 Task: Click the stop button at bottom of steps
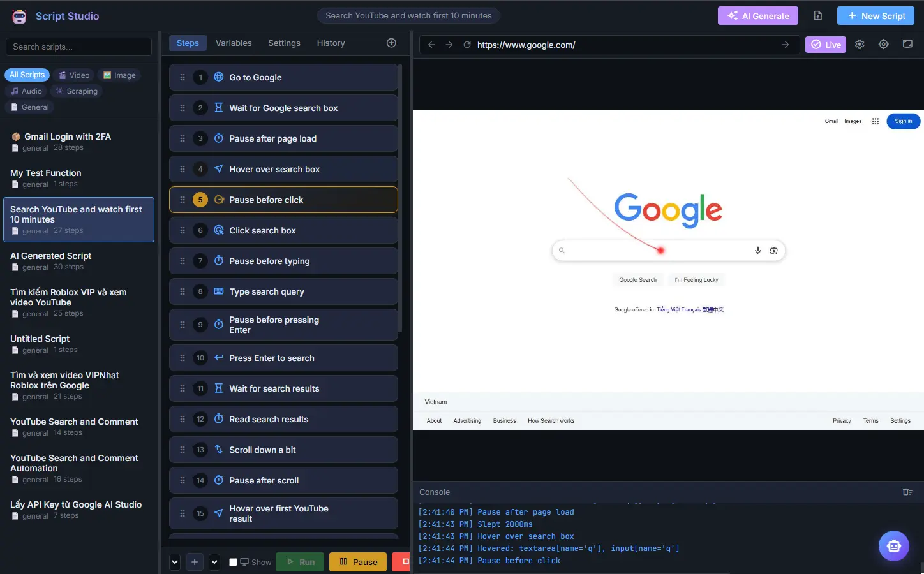point(402,562)
